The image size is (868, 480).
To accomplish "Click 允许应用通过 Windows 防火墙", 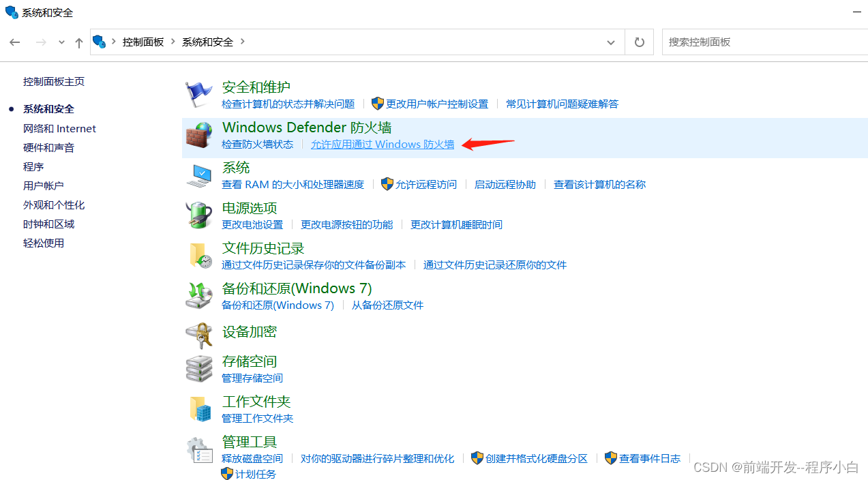I will pos(383,144).
